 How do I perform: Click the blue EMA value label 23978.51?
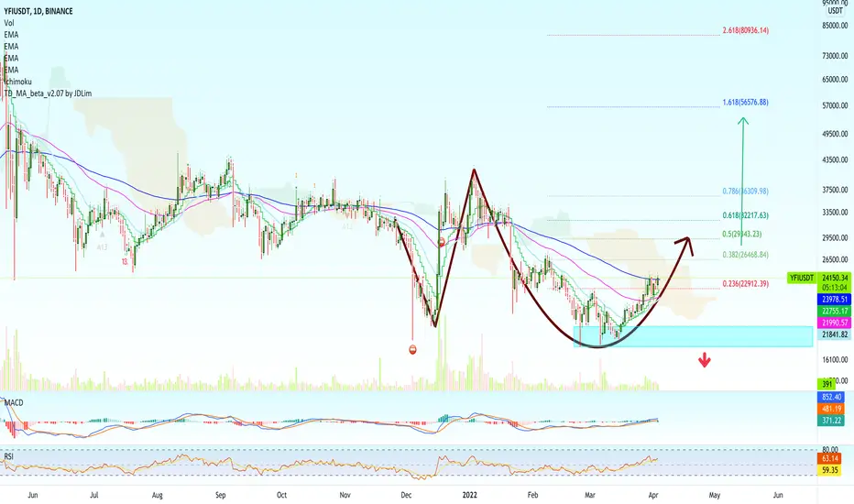pyautogui.click(x=835, y=299)
